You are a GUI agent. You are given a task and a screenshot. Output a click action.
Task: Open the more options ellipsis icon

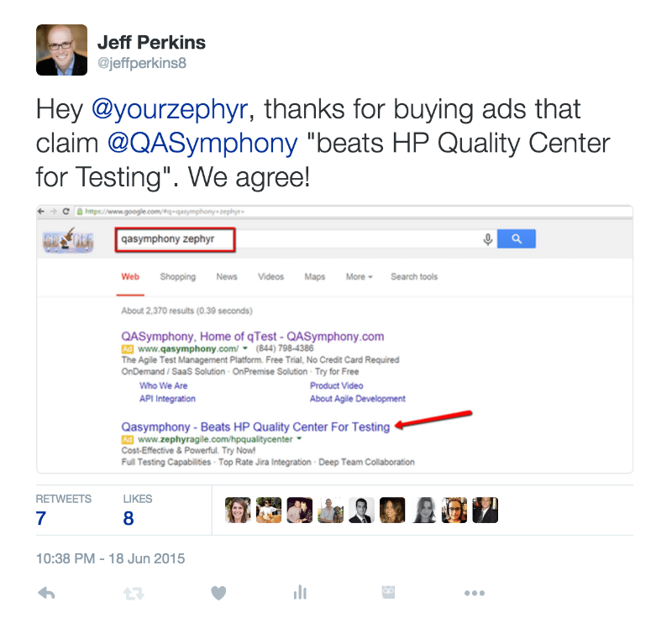pos(475,594)
